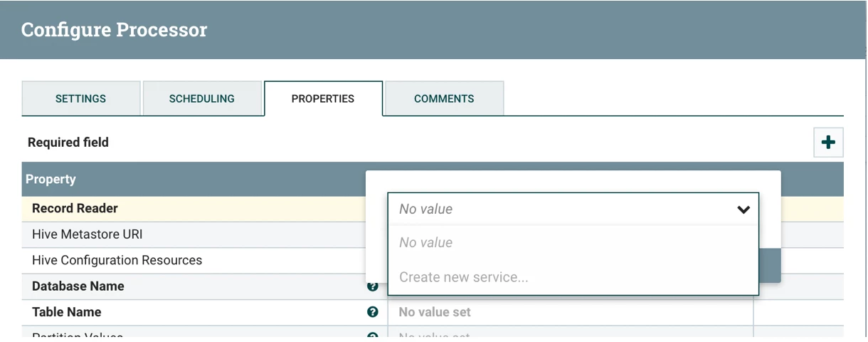Click the Table Name property label

click(67, 312)
